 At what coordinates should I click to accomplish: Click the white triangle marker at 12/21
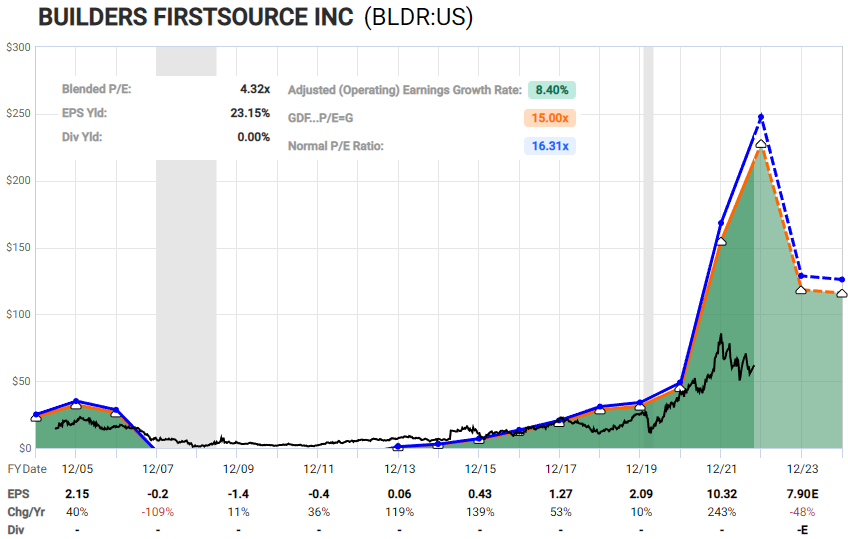click(721, 242)
